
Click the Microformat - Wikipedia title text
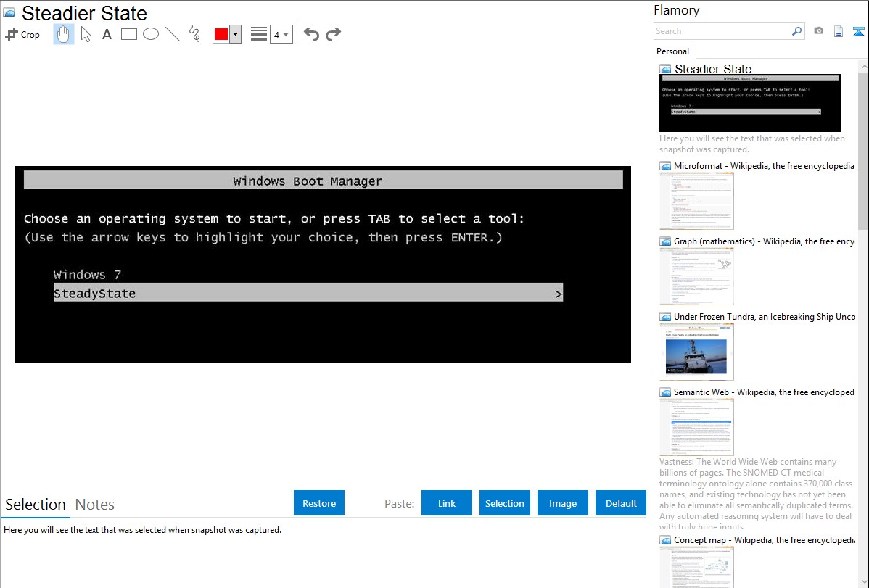[764, 166]
